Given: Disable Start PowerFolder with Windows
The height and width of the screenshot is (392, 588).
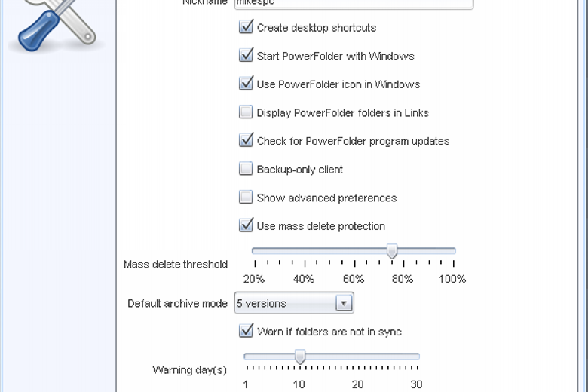Looking at the screenshot, I should tap(246, 55).
